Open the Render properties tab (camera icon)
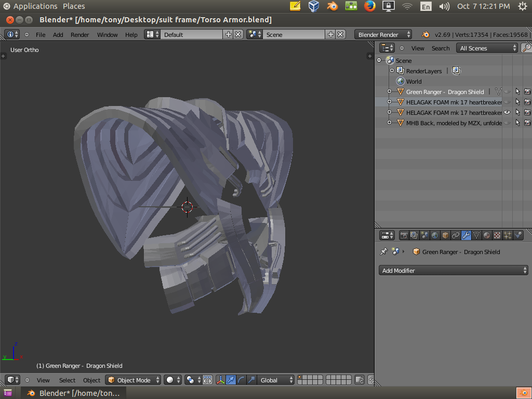Image resolution: width=532 pixels, height=399 pixels. click(x=404, y=235)
